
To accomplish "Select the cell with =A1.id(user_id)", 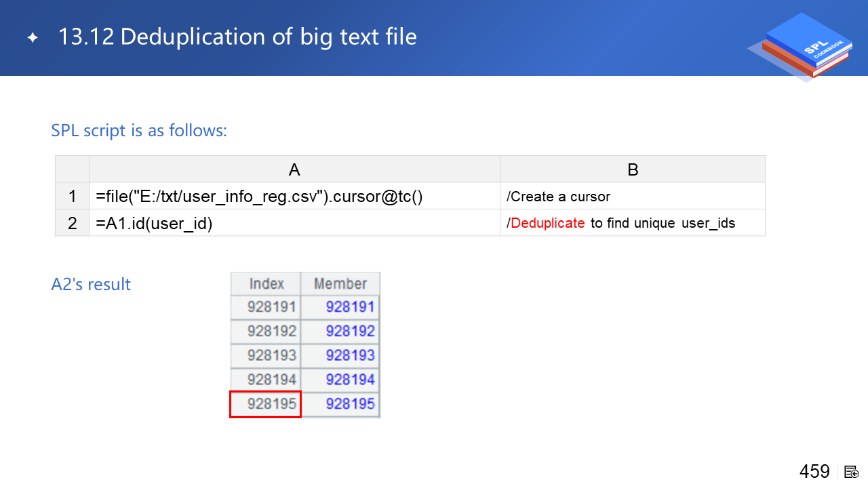I will pyautogui.click(x=294, y=223).
